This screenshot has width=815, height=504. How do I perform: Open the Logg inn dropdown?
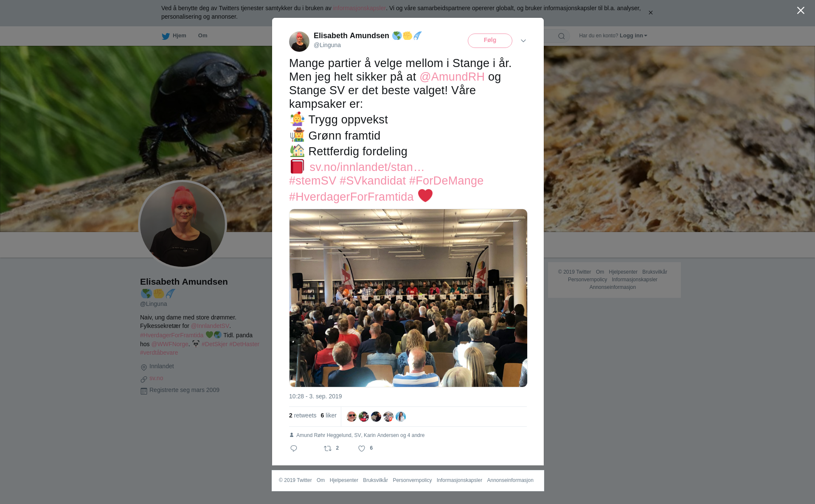(x=633, y=36)
